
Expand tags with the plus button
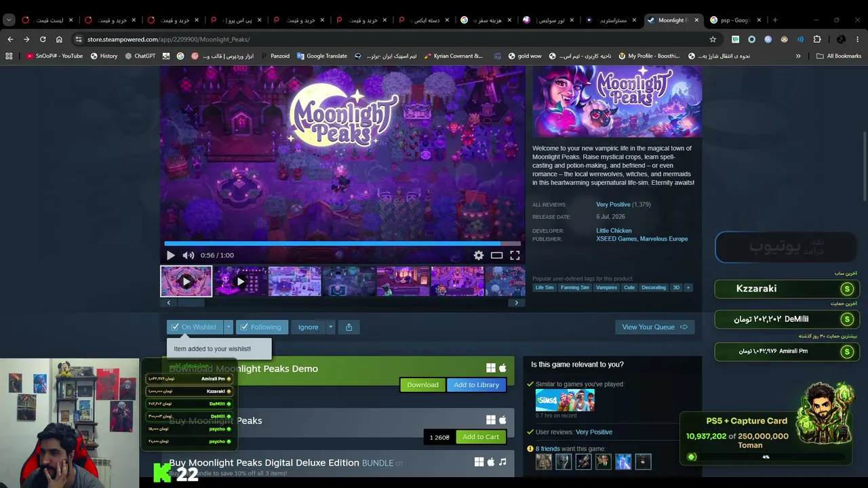(x=688, y=287)
